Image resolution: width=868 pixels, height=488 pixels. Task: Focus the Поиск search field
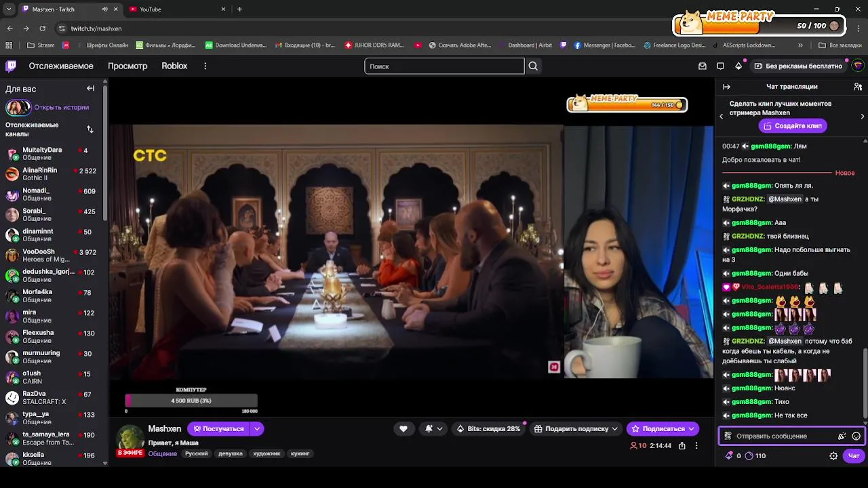444,66
